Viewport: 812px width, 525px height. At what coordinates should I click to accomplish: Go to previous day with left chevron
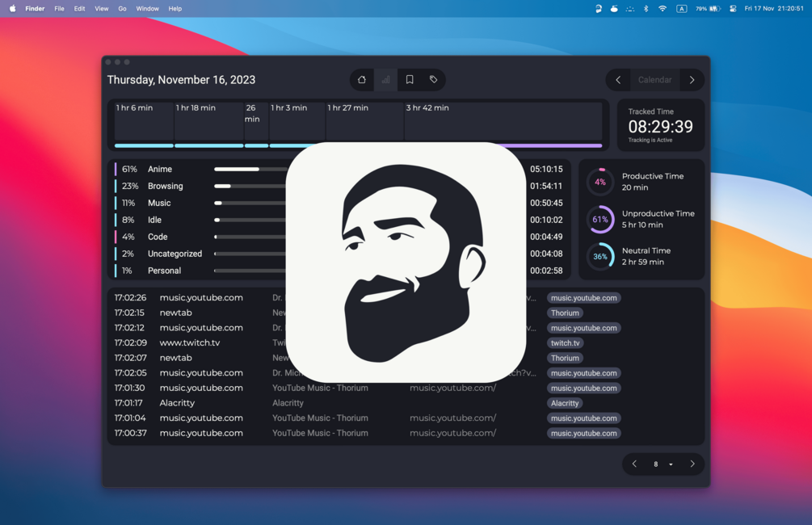(617, 79)
